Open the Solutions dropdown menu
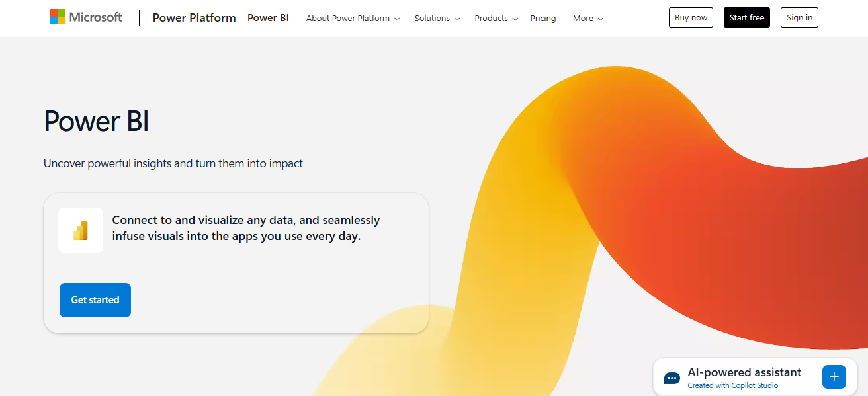 tap(437, 19)
